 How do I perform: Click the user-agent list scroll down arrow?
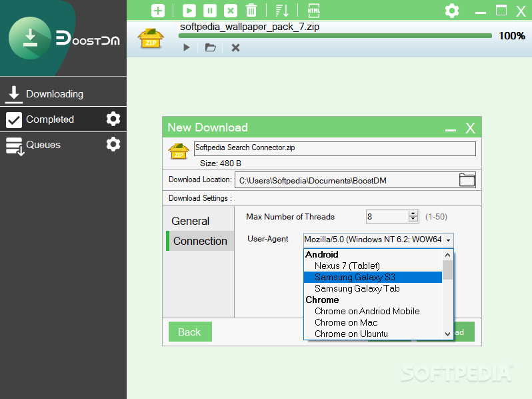tap(447, 334)
